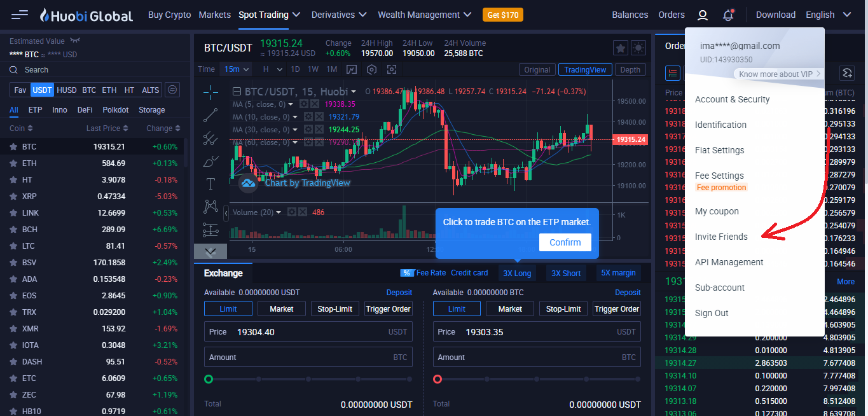Open the user account profile icon
Viewport: 868px width, 416px height.
pyautogui.click(x=702, y=15)
